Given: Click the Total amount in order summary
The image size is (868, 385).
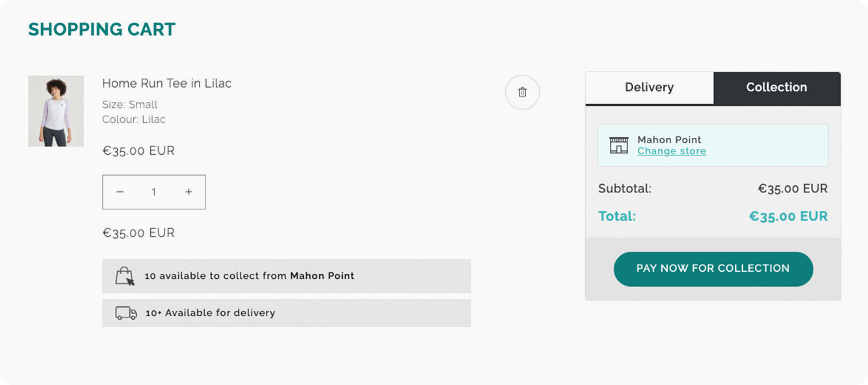Looking at the screenshot, I should [x=788, y=217].
